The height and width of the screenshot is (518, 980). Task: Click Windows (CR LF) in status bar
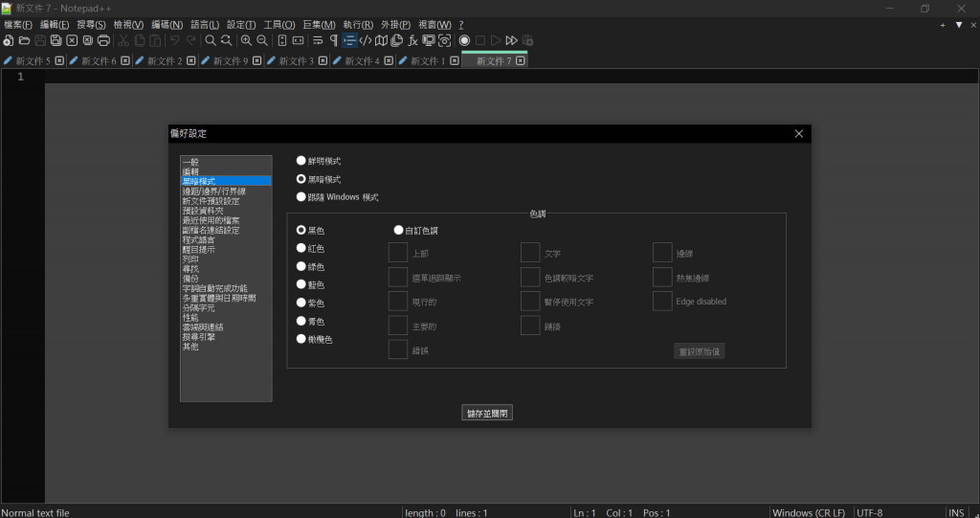pyautogui.click(x=809, y=512)
